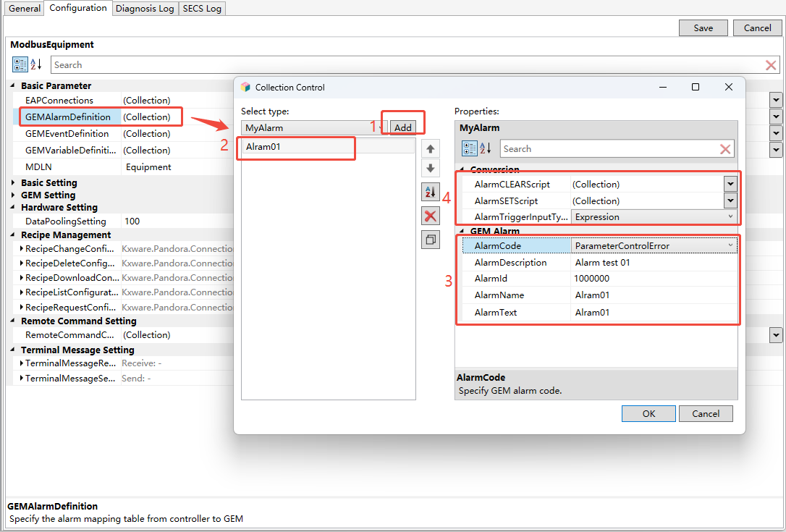Delete selected item with red X
786x532 pixels.
(x=430, y=216)
